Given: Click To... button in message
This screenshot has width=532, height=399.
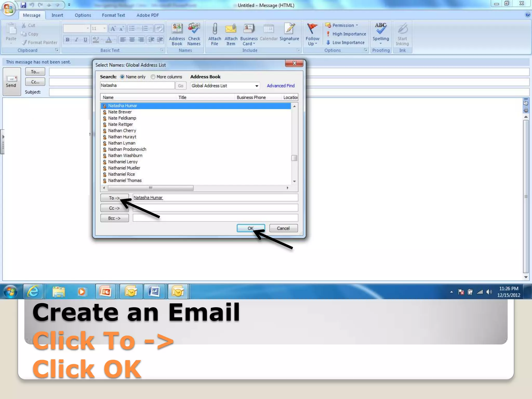Looking at the screenshot, I should [35, 72].
